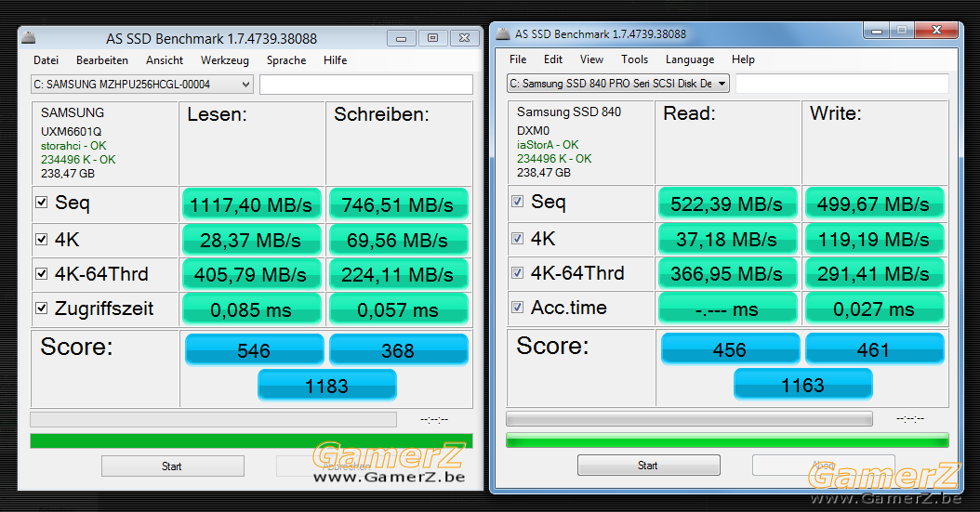Click 4K write result 69,56 MB/s

[x=398, y=240]
